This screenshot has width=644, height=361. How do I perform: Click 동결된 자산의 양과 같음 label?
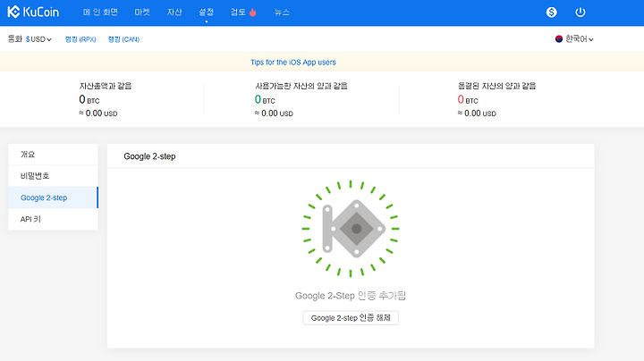click(x=497, y=86)
